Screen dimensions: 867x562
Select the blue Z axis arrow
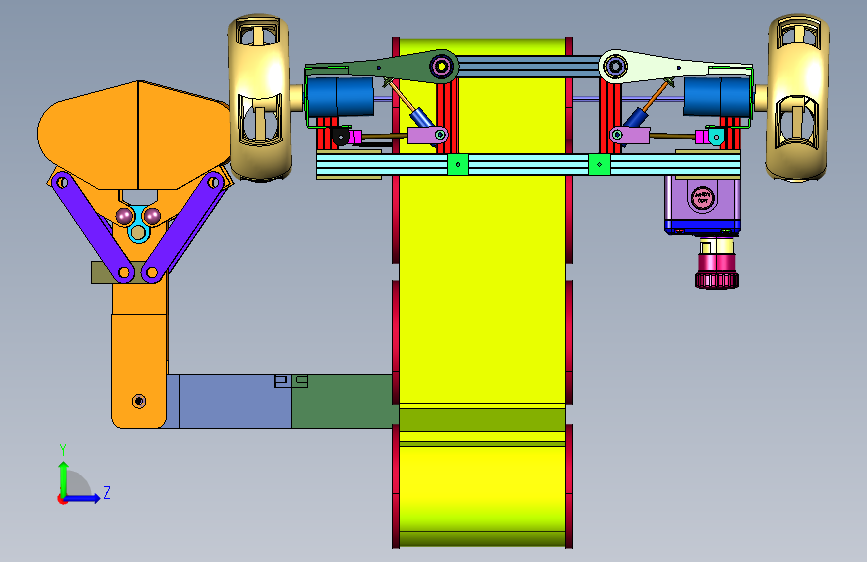(x=81, y=498)
